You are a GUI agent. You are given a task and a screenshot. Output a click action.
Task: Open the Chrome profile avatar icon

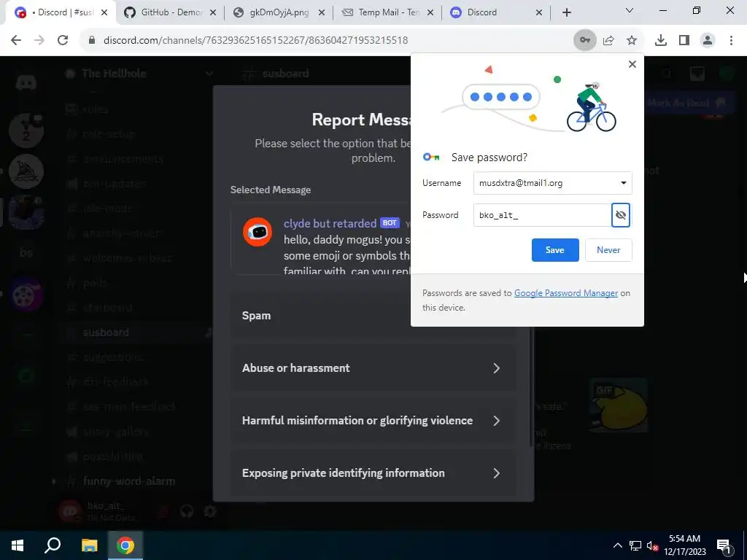(708, 41)
